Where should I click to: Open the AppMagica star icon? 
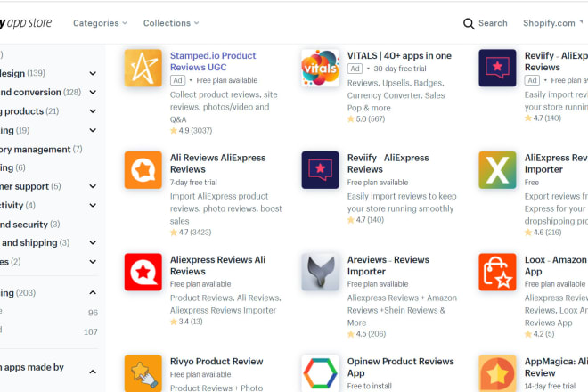497,373
